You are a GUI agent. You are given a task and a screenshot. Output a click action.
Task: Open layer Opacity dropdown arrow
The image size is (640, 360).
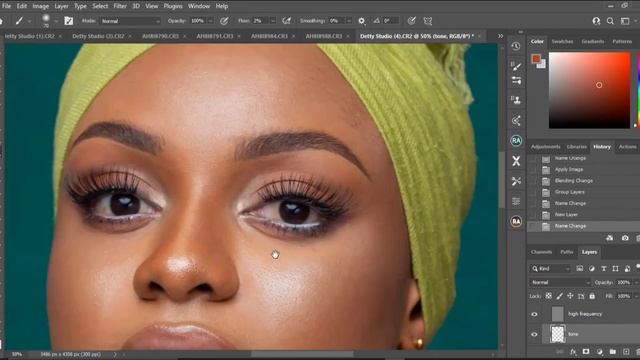[635, 282]
